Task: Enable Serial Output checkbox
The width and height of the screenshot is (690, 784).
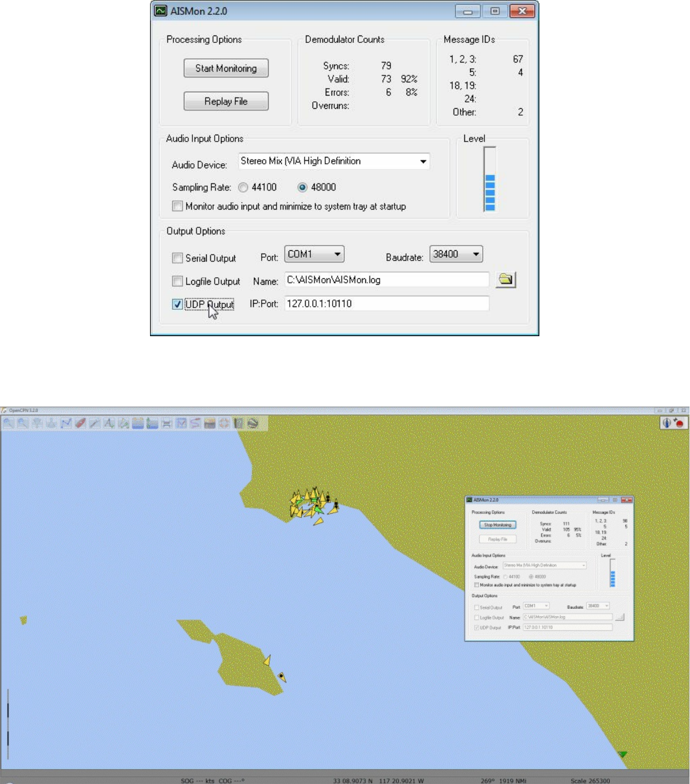Action: coord(178,258)
